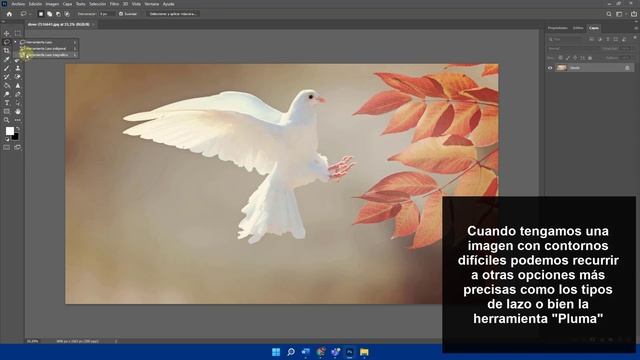640x360 pixels.
Task: Select the Clone Stamp tool
Action: [x=18, y=68]
